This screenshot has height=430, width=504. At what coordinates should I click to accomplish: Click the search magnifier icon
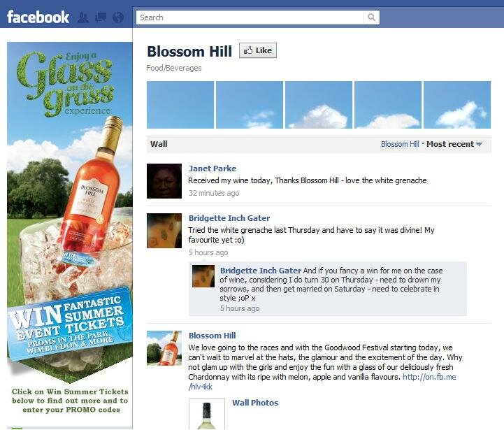(371, 17)
